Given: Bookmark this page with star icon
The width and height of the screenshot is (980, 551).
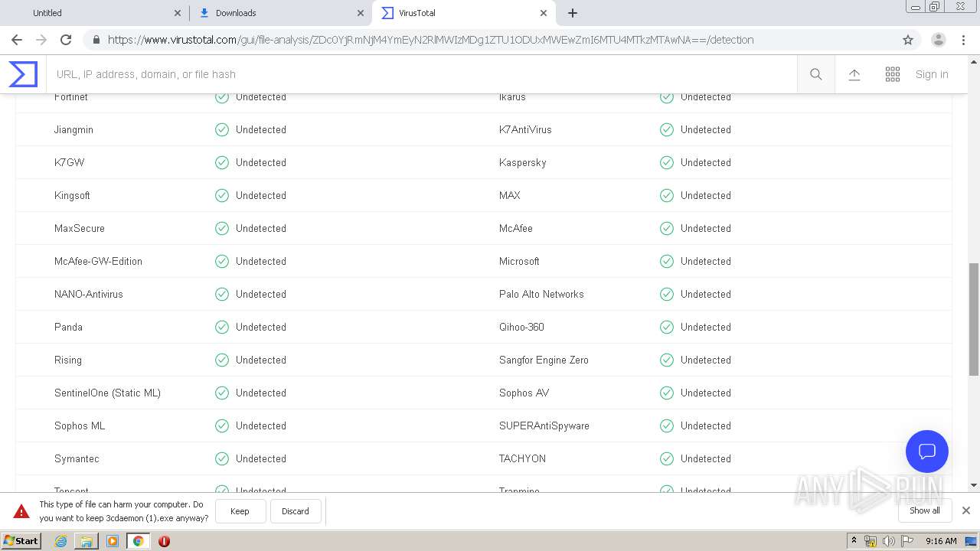Looking at the screenshot, I should click(x=908, y=40).
